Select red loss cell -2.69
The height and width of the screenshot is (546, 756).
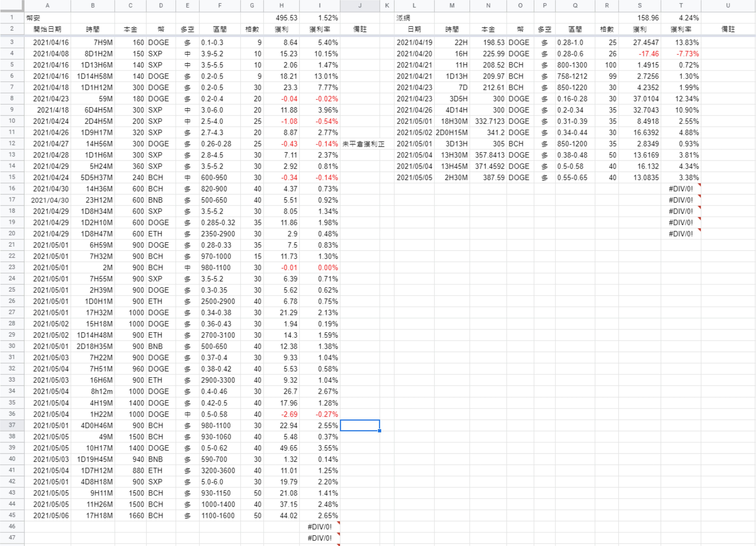click(281, 414)
